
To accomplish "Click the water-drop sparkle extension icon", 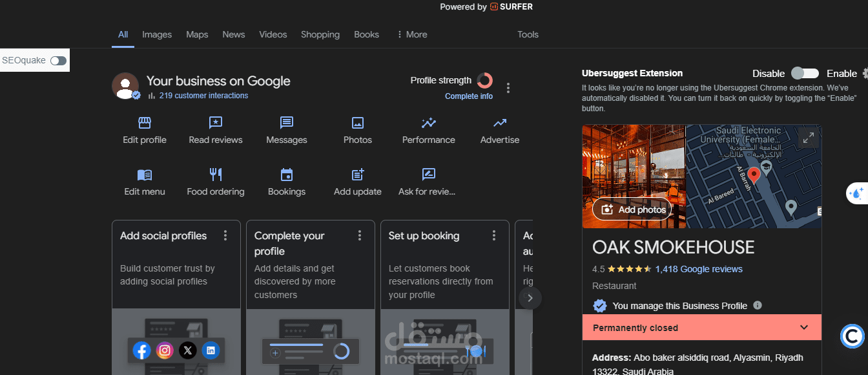I will pos(857,193).
